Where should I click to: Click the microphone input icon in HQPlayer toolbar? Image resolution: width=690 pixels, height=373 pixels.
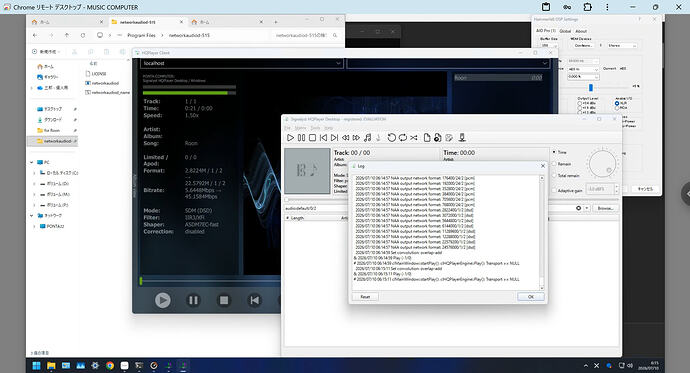tap(462, 138)
